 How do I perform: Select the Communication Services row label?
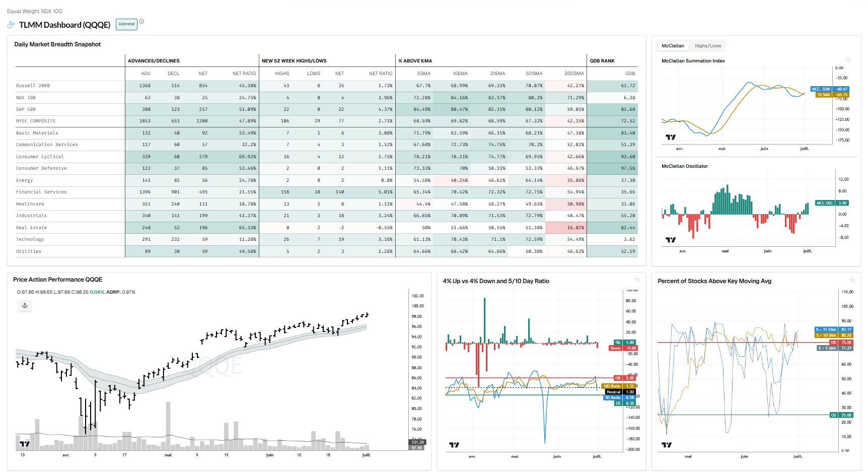[x=47, y=145]
